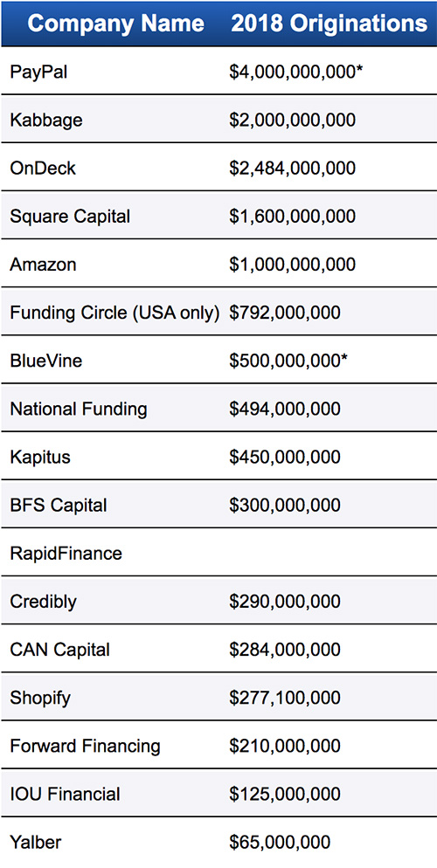Select Amazon's $1,000,000,000 value
Viewport: 437px width, 868px height.
pyautogui.click(x=293, y=264)
